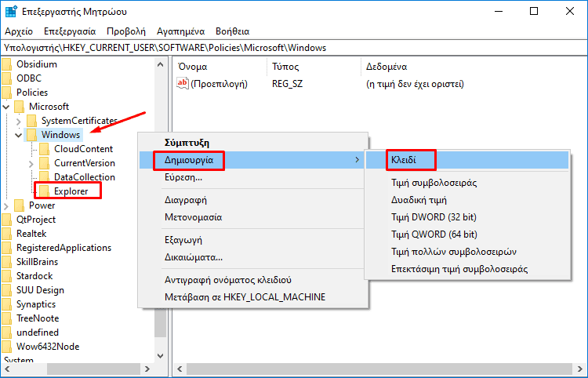The width and height of the screenshot is (588, 378).
Task: Select Τιμή συμβολοσειράς in the submenu
Action: click(467, 183)
